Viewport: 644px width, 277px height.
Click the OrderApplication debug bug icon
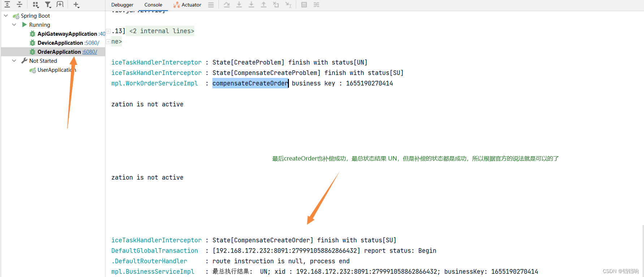click(x=33, y=52)
